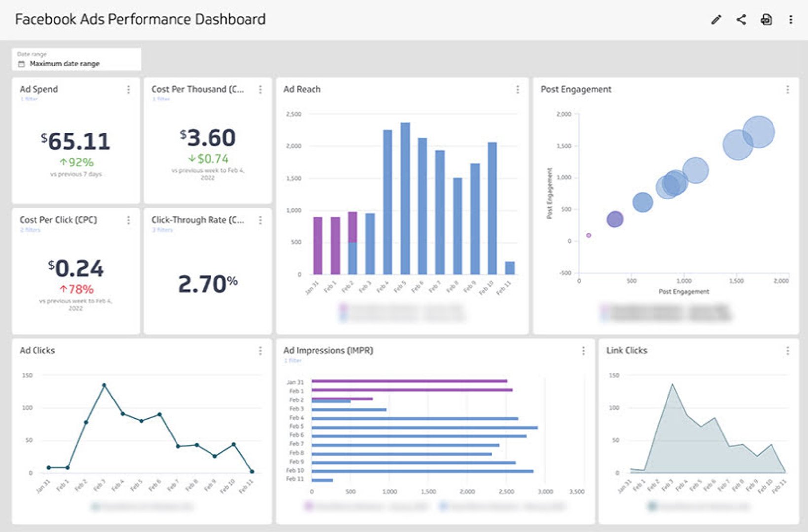The width and height of the screenshot is (808, 532).
Task: Open Cost Per Thousand widget three-dot menu
Action: click(x=260, y=89)
